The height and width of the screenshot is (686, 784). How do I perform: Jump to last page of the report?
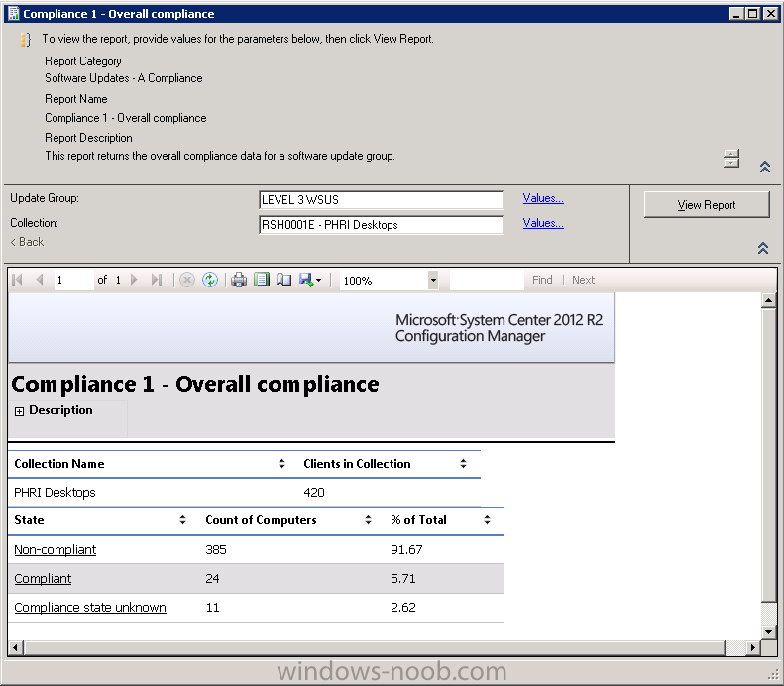pos(157,280)
